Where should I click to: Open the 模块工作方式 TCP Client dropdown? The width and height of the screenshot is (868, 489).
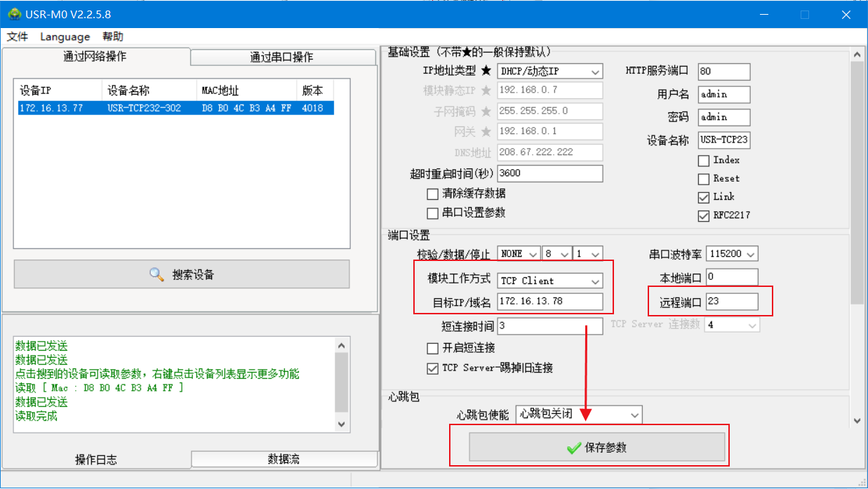click(549, 281)
